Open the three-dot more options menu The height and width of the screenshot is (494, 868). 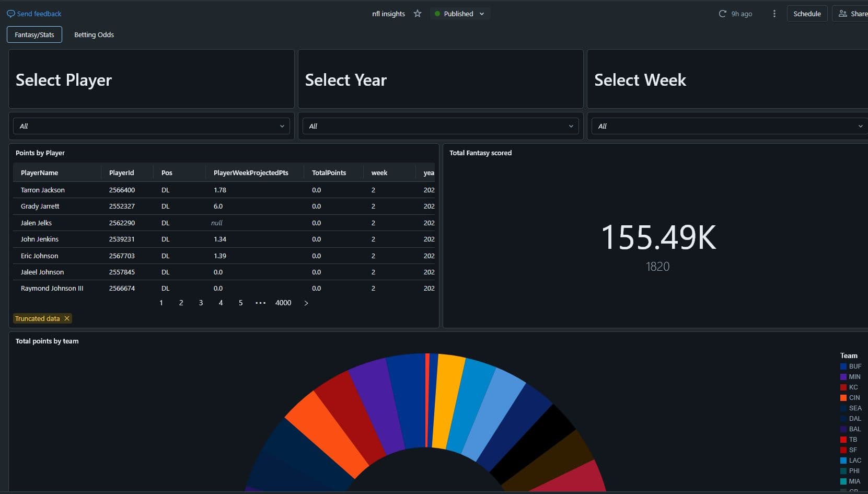(774, 14)
